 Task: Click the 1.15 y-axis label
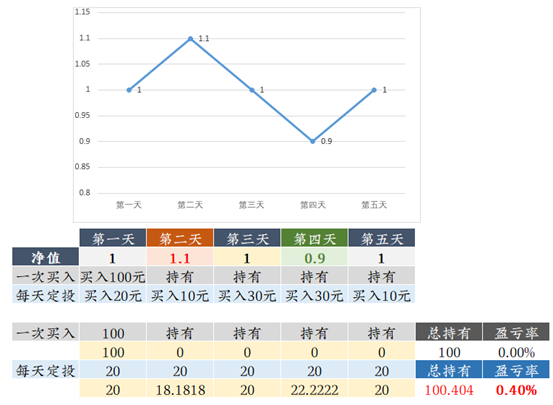coord(82,12)
